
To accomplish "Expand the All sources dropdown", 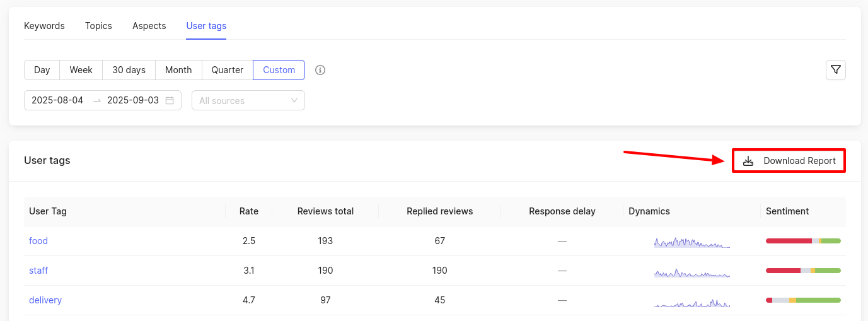I will click(x=248, y=100).
